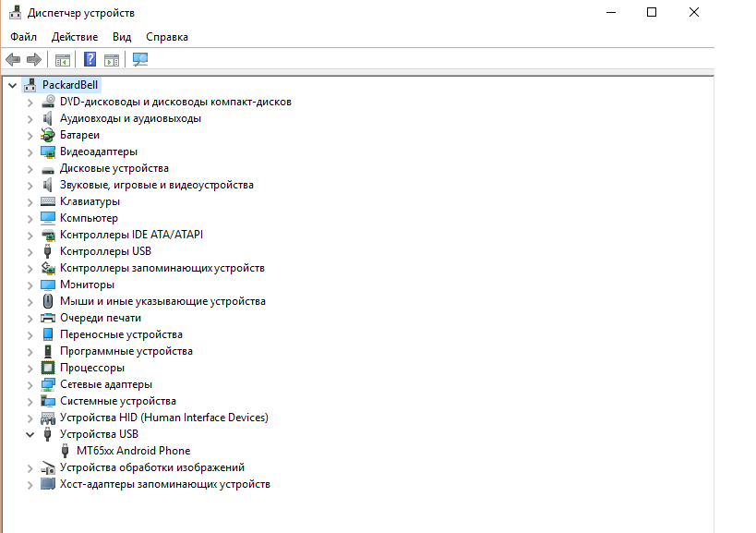Screen dimensions: 756x533
Task: Collapse the PackardBell root node
Action: pyautogui.click(x=13, y=86)
